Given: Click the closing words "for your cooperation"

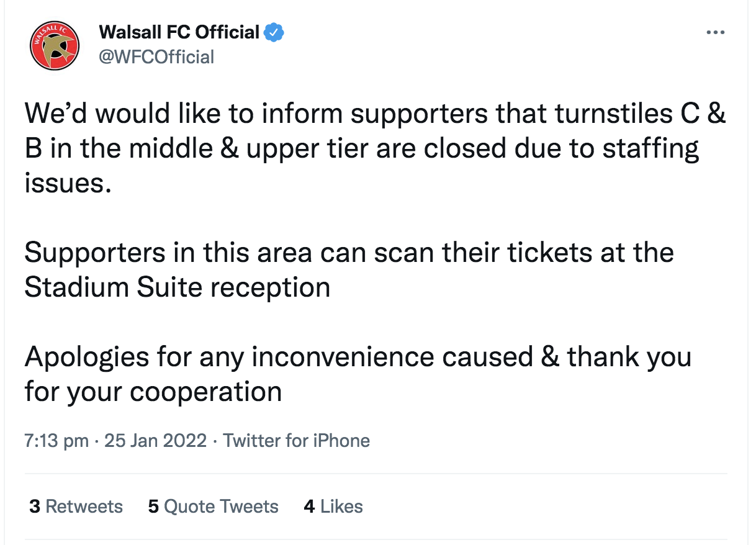Looking at the screenshot, I should pos(153,392).
